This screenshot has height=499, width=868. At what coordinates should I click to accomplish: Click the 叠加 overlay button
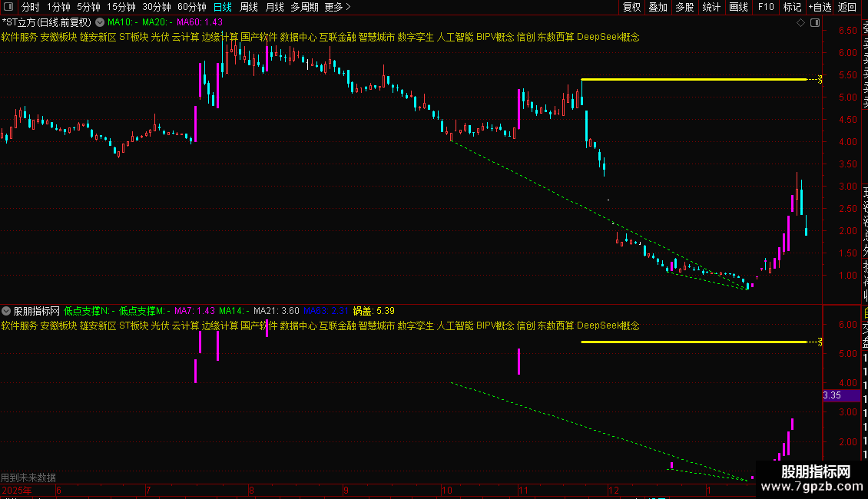(658, 7)
